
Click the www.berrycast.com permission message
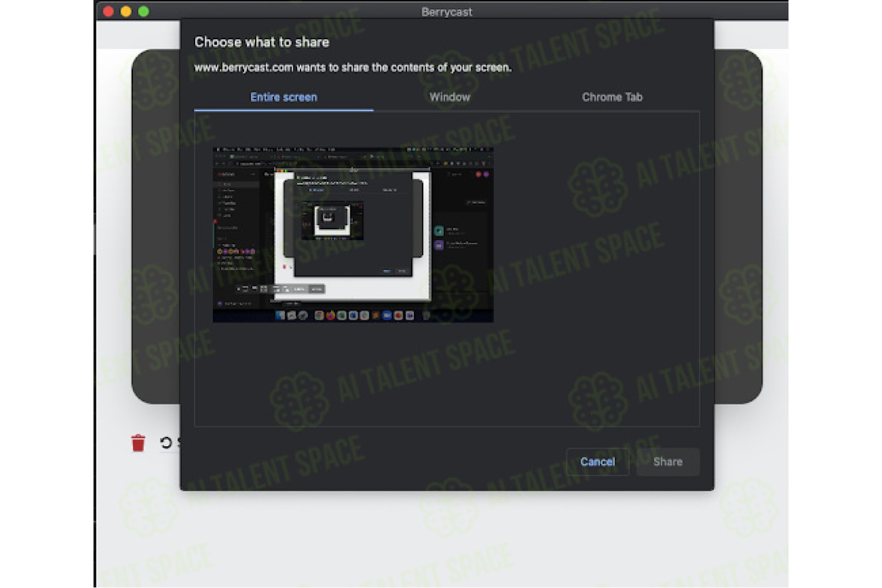353,68
